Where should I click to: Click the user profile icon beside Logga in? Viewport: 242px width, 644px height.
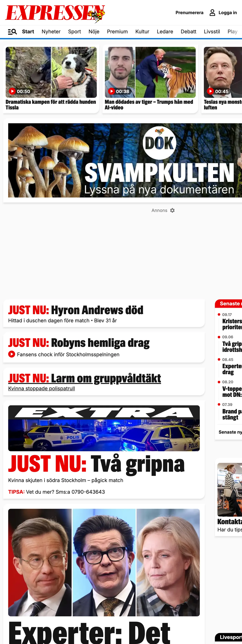(212, 12)
